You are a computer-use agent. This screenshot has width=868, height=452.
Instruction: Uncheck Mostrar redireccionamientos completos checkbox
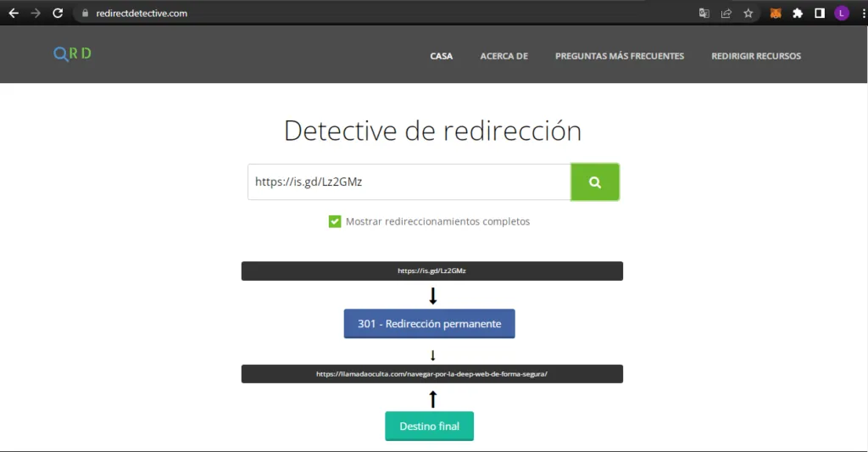coord(335,221)
